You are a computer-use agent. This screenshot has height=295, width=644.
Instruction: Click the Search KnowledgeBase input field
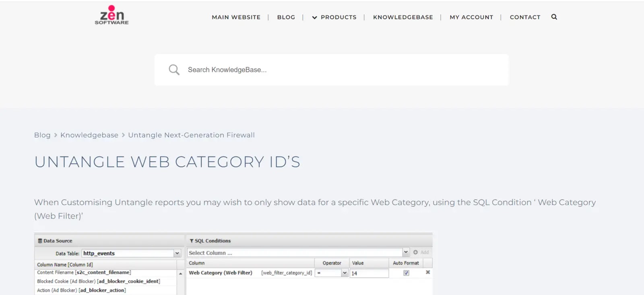click(x=331, y=70)
